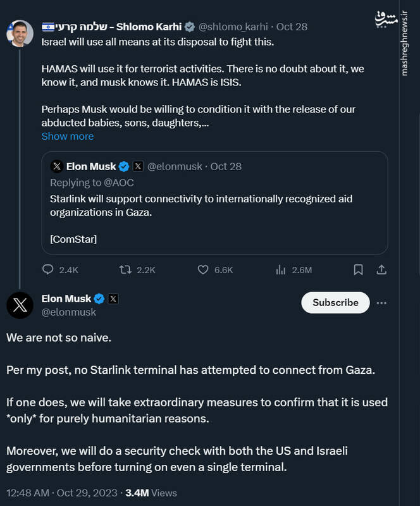Bookmark the Shlomo Karhi tweet
The height and width of the screenshot is (506, 420).
tap(358, 269)
